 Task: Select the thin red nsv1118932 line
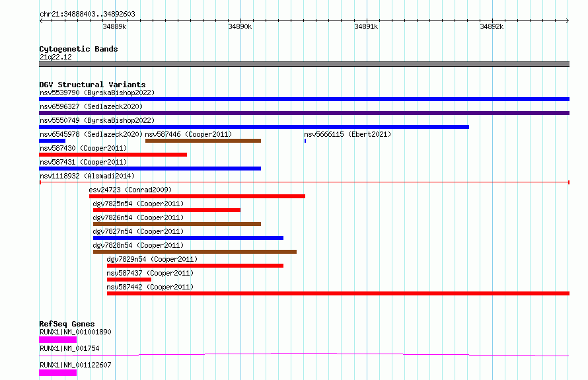[x=304, y=182]
